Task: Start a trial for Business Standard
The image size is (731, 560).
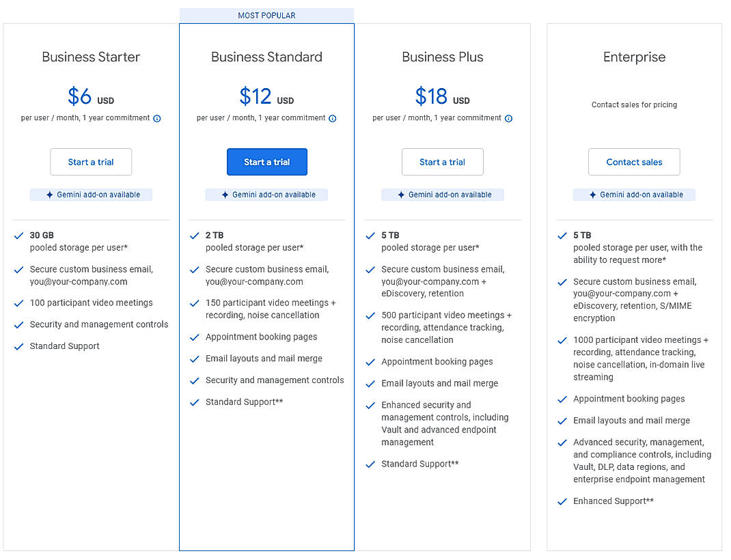Action: coord(266,162)
